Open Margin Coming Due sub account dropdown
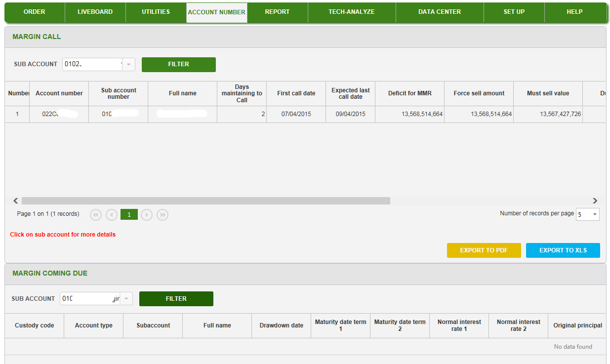 (126, 299)
